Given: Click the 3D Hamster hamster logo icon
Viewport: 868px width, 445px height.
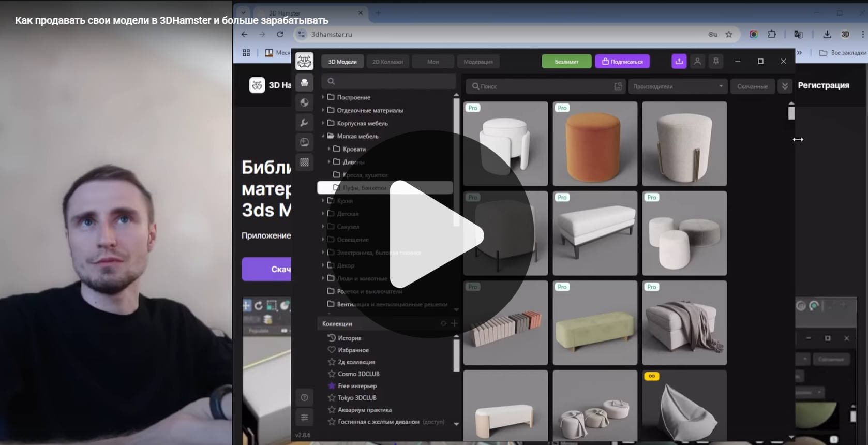Looking at the screenshot, I should tap(304, 62).
